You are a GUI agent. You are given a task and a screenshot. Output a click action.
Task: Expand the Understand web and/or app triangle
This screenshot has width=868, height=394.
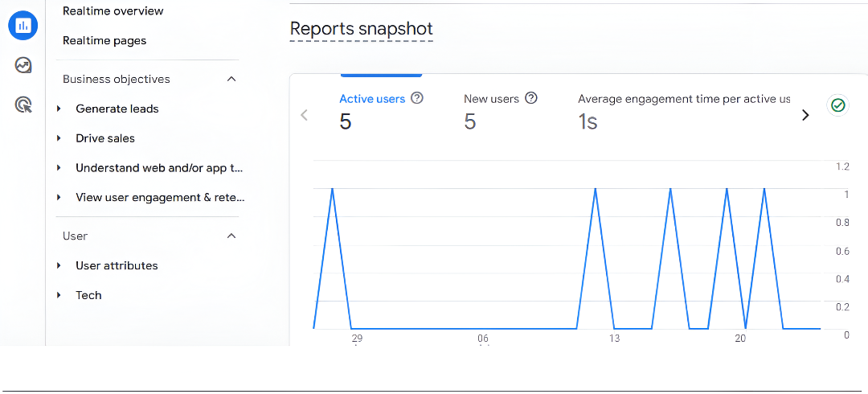(x=59, y=168)
